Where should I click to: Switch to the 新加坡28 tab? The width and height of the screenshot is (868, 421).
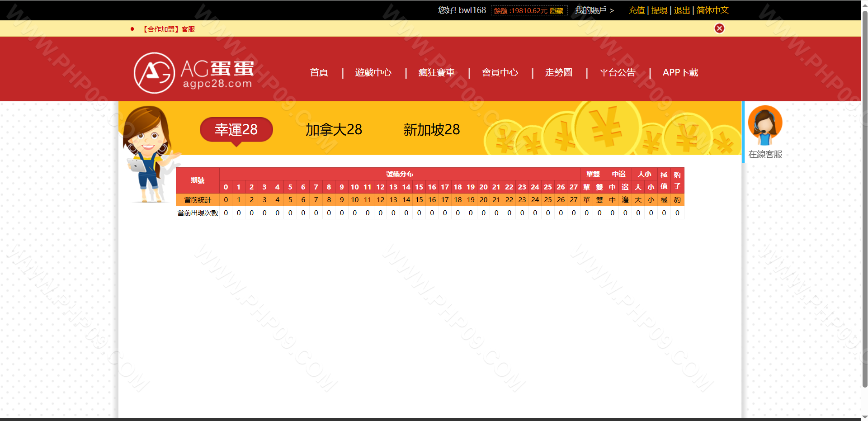431,130
